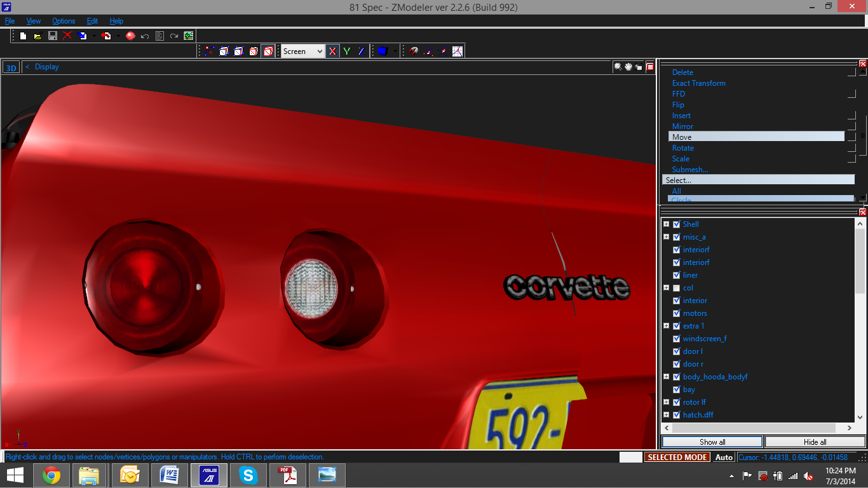Click the viewport zoom magnifier icon

618,67
